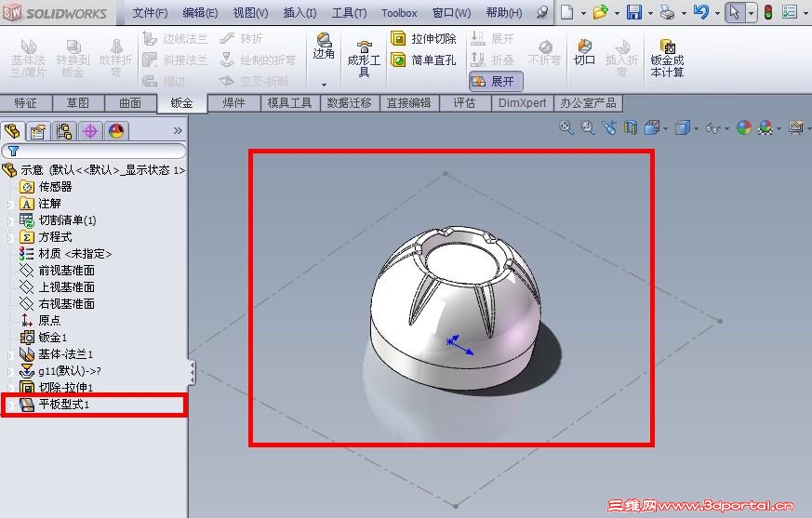Click the Undo arrow icon
Screen dimensions: 812x518
click(701, 12)
